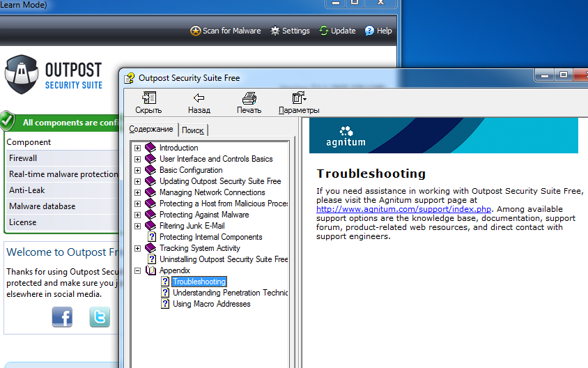Select the Appendix tree label
The height and width of the screenshot is (368, 588).
tap(175, 270)
